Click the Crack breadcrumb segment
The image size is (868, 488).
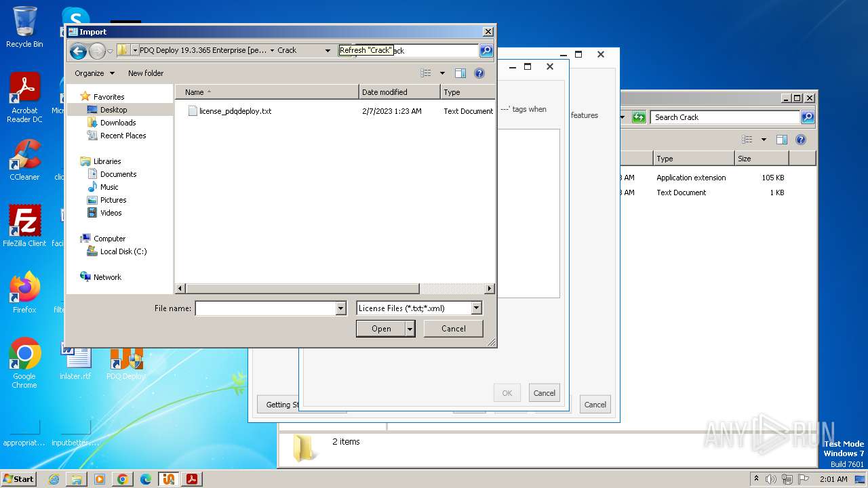coord(287,50)
